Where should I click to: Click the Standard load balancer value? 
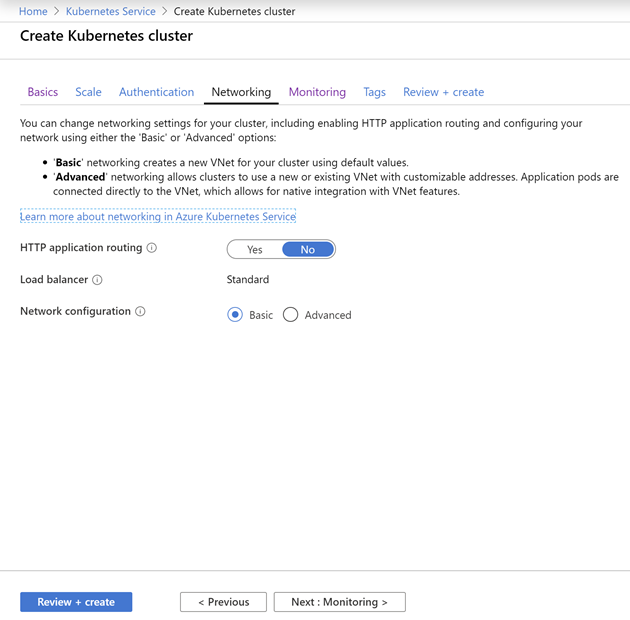[x=248, y=280]
